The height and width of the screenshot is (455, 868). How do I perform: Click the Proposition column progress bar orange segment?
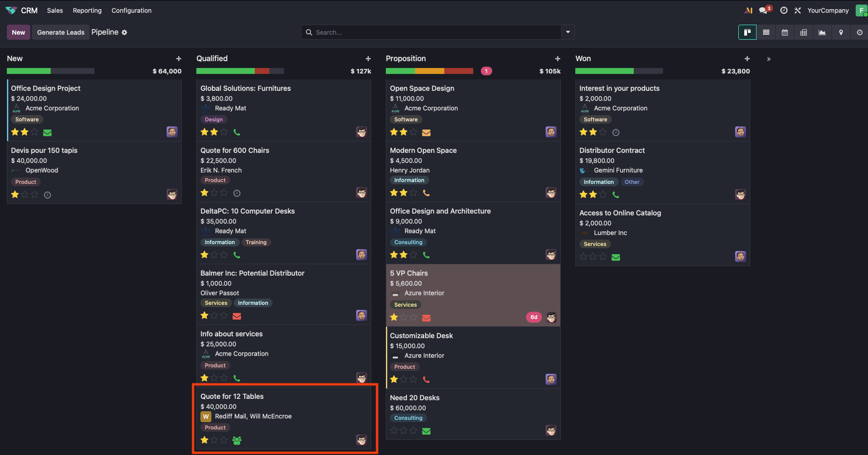click(429, 71)
